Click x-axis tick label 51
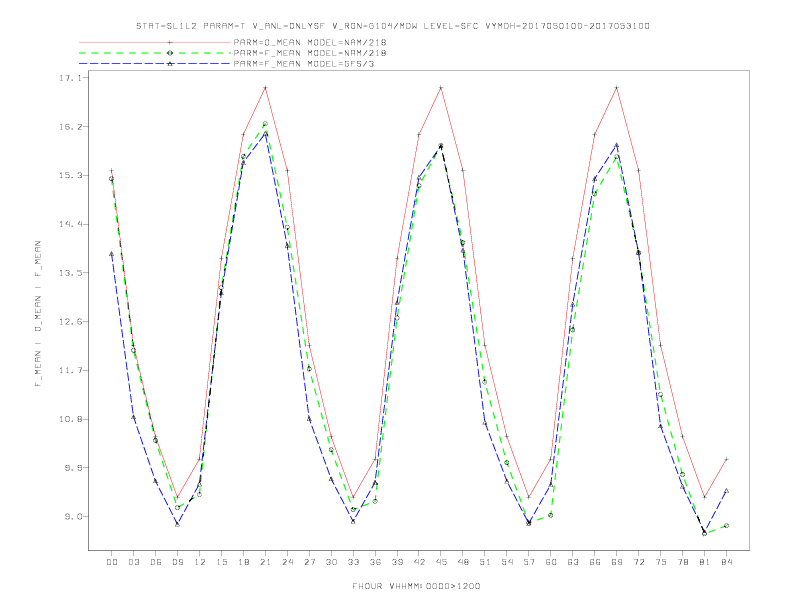This screenshot has width=792, height=612. pos(485,562)
